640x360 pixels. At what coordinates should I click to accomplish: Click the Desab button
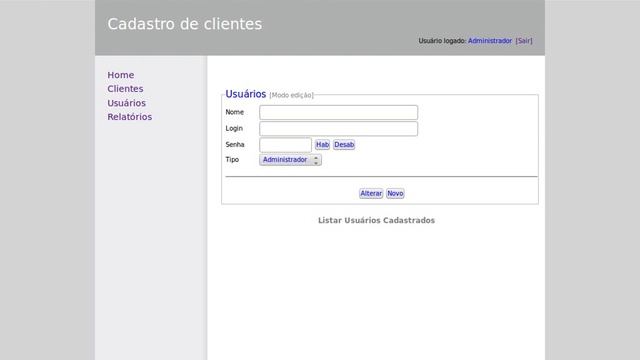coord(344,144)
